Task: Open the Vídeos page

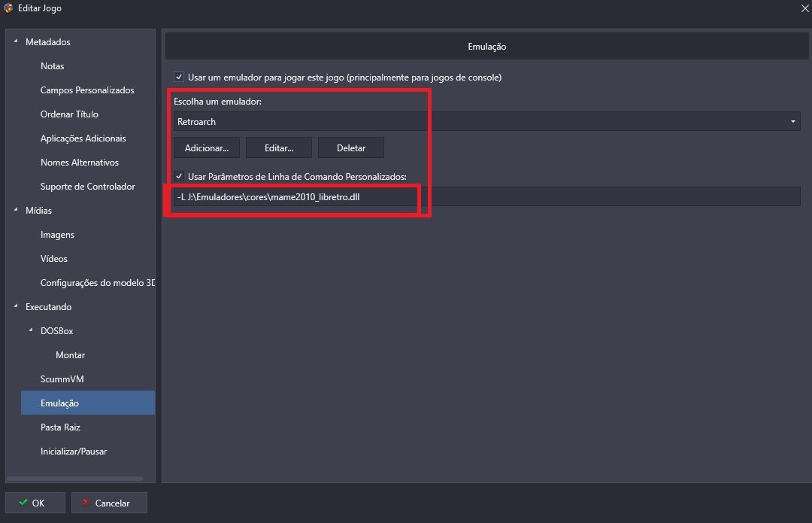Action: 54,259
